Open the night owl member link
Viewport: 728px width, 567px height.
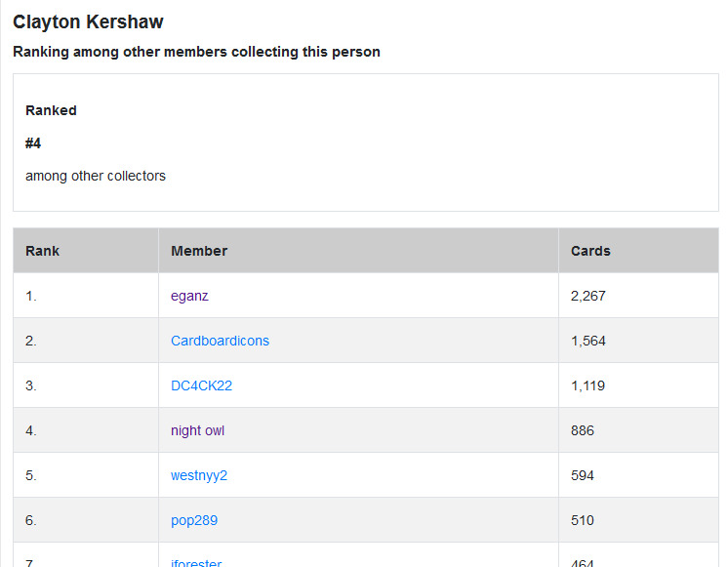(197, 430)
